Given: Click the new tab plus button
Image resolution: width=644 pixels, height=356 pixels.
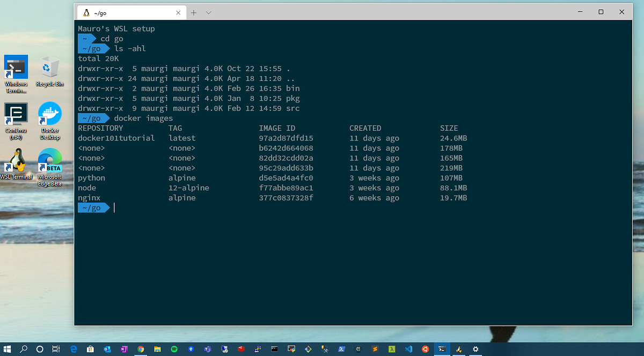Looking at the screenshot, I should coord(194,12).
